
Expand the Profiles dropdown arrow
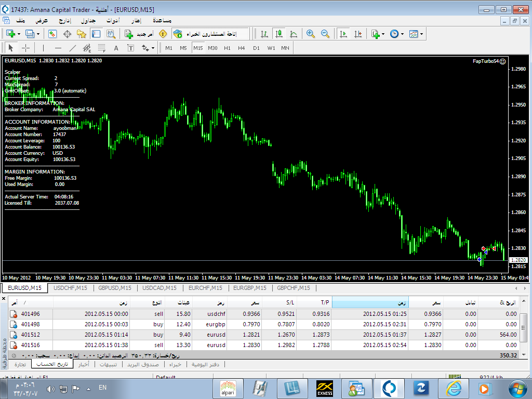pyautogui.click(x=38, y=34)
